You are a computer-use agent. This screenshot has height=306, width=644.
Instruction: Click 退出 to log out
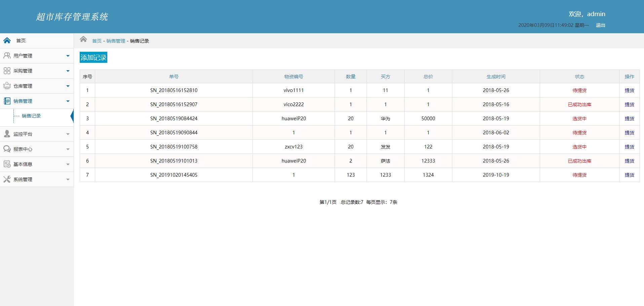[x=600, y=25]
